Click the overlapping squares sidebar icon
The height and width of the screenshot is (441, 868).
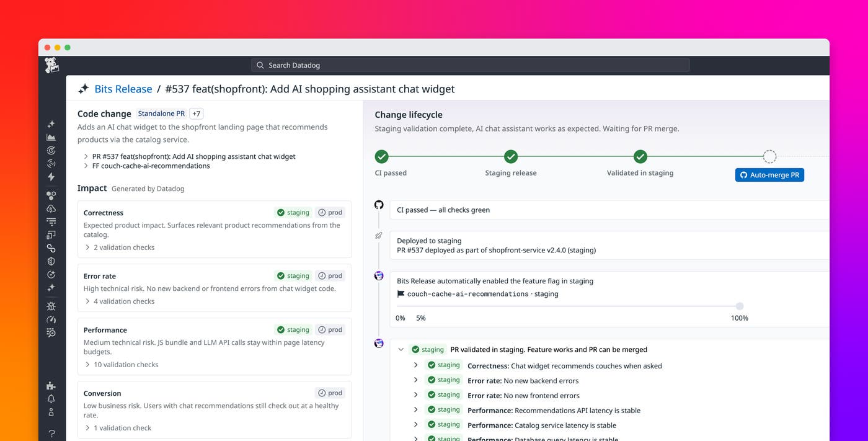tap(51, 235)
